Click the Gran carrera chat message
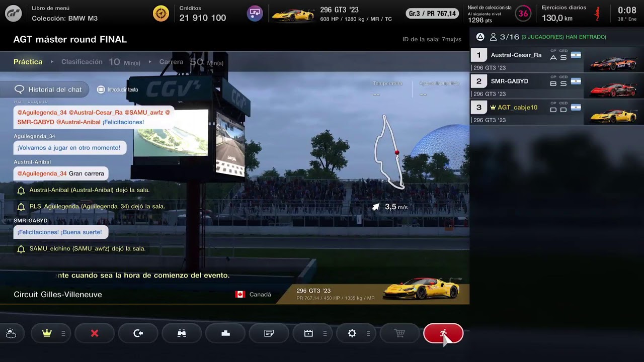The height and width of the screenshot is (362, 644). [61, 173]
